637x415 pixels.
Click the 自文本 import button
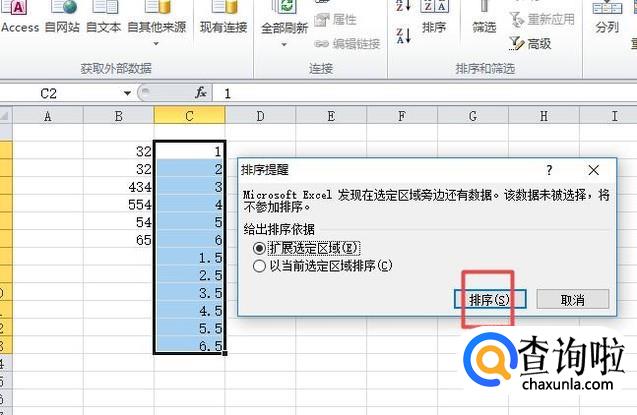point(104,27)
